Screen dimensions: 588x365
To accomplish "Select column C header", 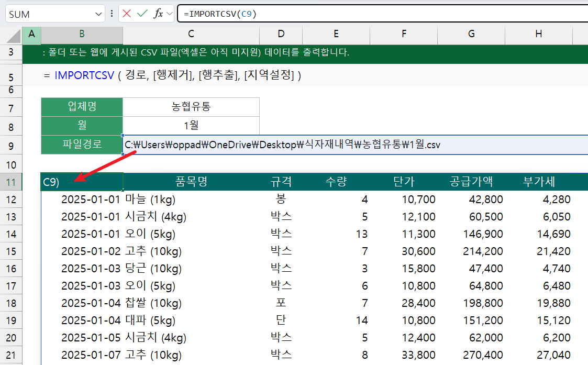I will point(191,34).
